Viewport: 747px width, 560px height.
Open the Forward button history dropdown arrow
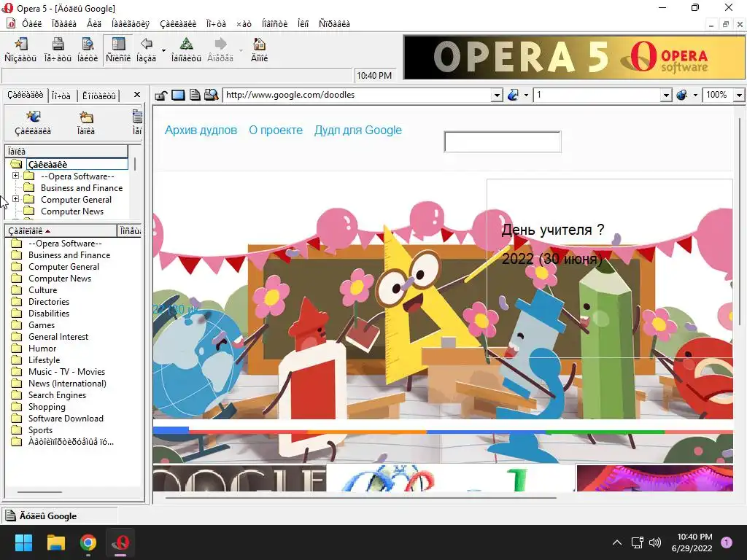point(241,50)
